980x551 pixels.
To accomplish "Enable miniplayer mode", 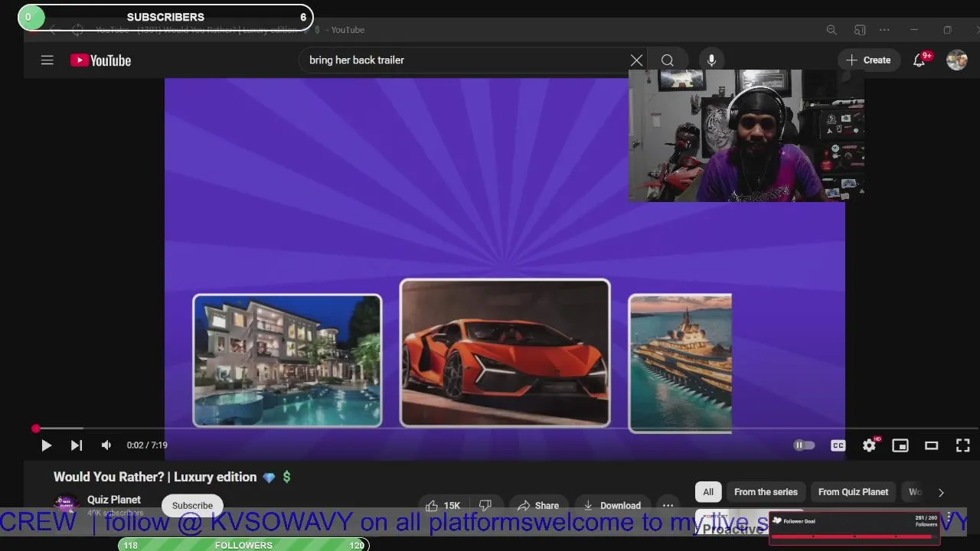I will [900, 445].
